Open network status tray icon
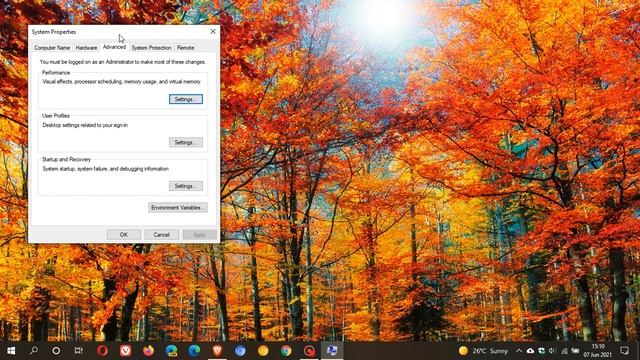This screenshot has height=360, width=640. (564, 351)
